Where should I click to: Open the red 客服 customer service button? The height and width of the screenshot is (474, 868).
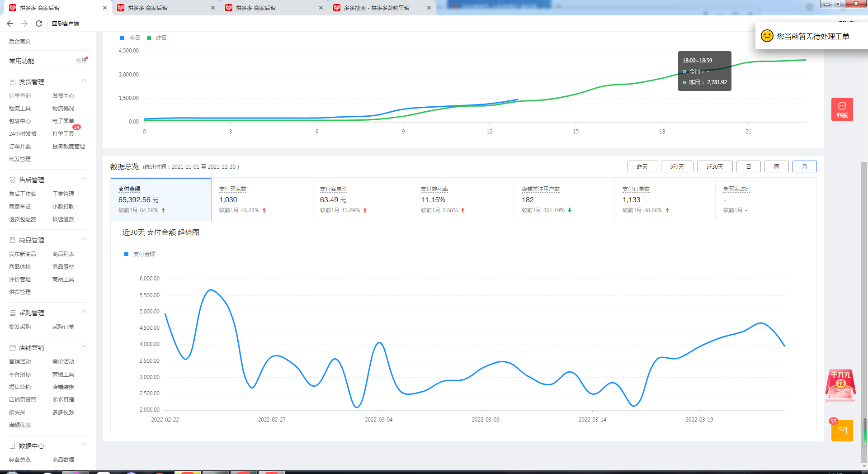coord(842,109)
